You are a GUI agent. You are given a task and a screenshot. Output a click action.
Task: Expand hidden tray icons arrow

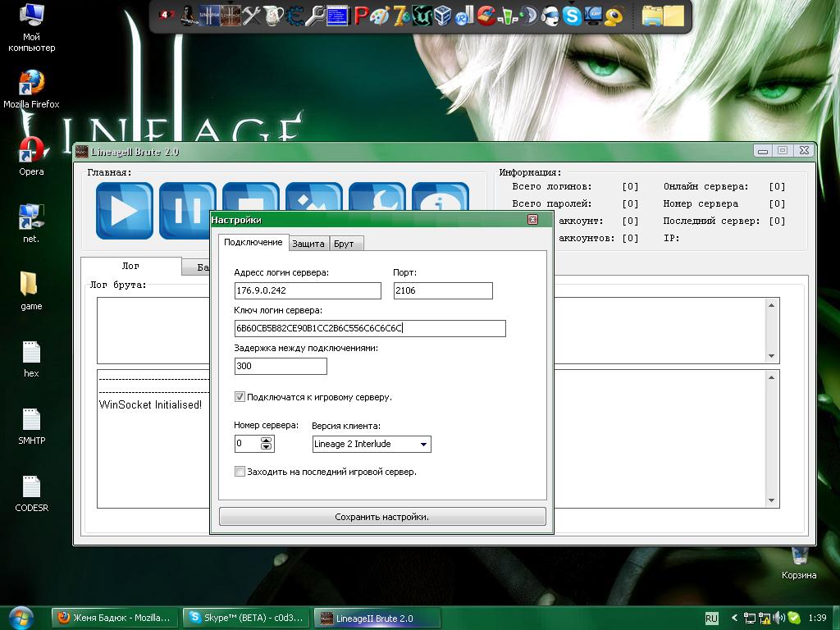pyautogui.click(x=734, y=618)
